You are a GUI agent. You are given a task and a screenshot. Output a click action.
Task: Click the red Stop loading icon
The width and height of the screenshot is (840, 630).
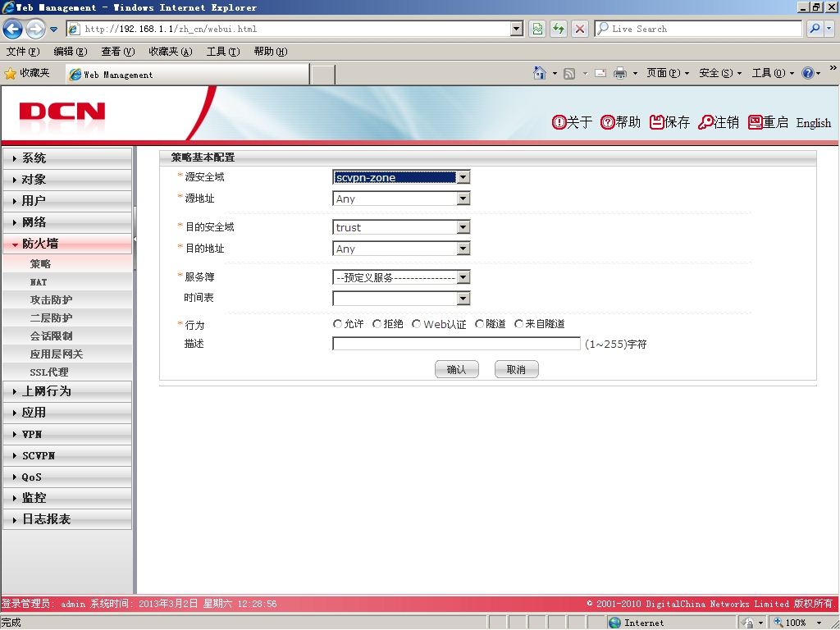pos(580,29)
